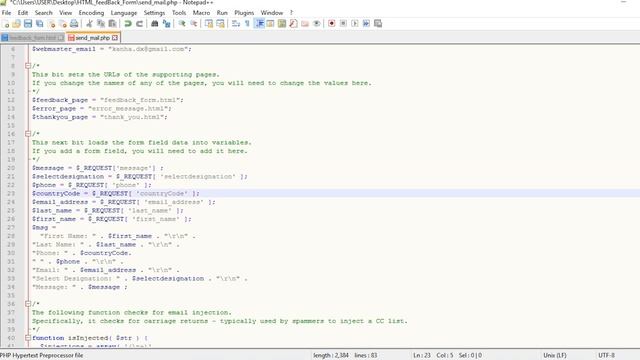The width and height of the screenshot is (640, 360).
Task: Open the Window menu
Action: click(272, 13)
